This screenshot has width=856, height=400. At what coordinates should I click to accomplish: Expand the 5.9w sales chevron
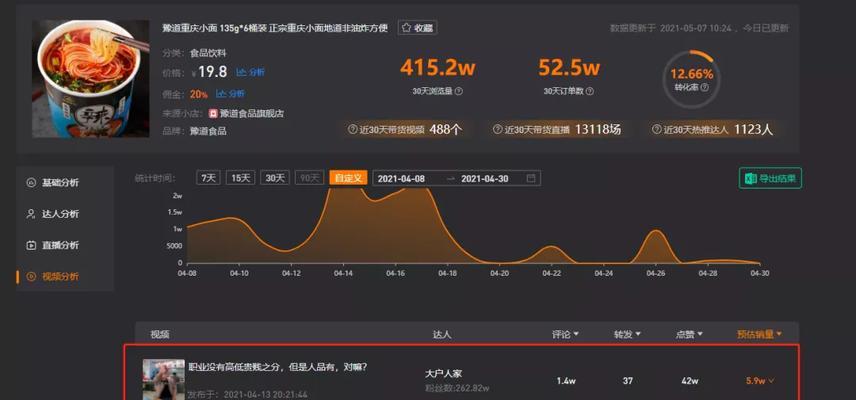pyautogui.click(x=771, y=381)
